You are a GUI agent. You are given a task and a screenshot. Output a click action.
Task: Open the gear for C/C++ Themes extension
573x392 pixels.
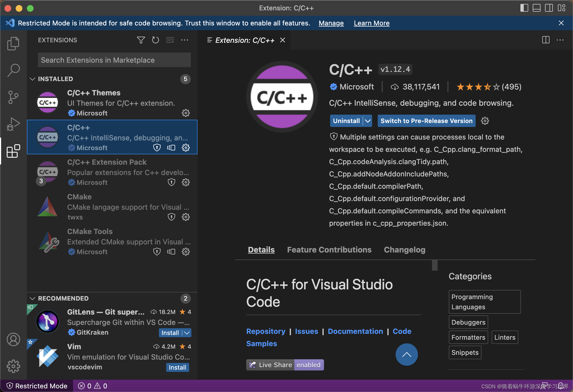click(185, 113)
